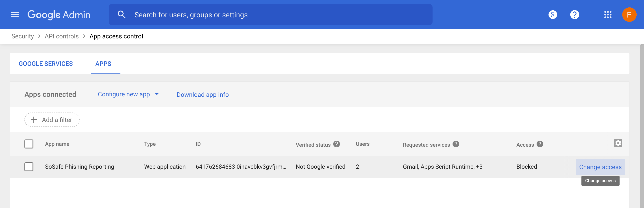This screenshot has width=644, height=208.
Task: Open the account avatar F
Action: [629, 15]
